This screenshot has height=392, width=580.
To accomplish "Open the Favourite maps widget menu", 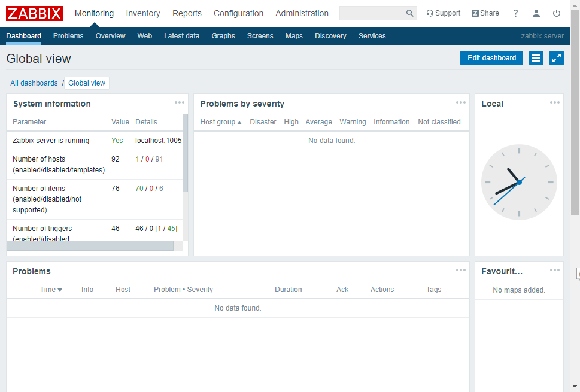I will point(555,270).
